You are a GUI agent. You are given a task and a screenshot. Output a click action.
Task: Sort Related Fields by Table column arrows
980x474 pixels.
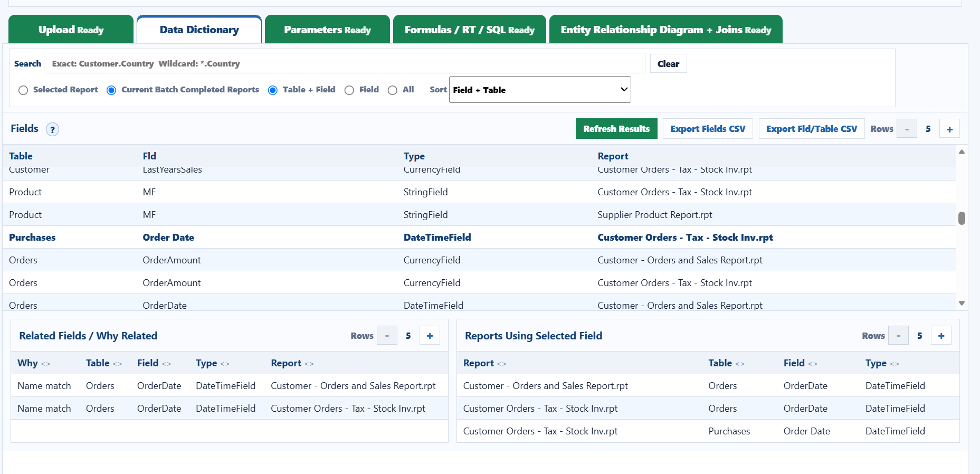click(117, 364)
